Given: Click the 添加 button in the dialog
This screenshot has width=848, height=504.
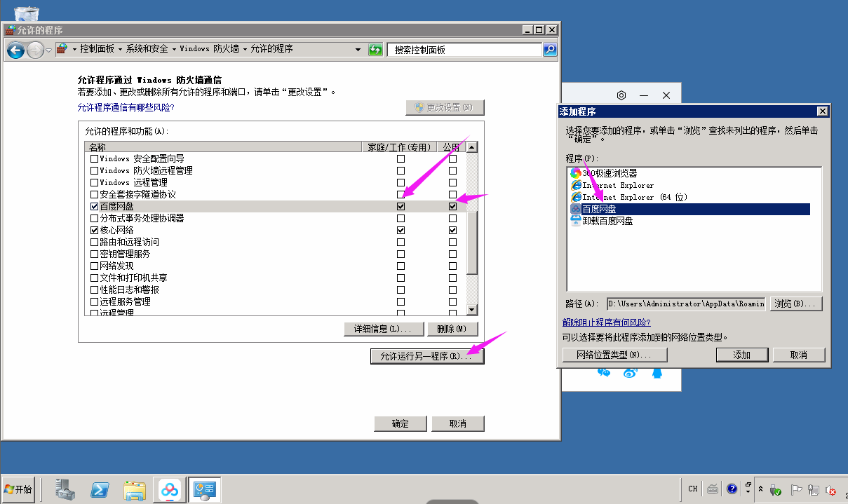Looking at the screenshot, I should point(741,355).
